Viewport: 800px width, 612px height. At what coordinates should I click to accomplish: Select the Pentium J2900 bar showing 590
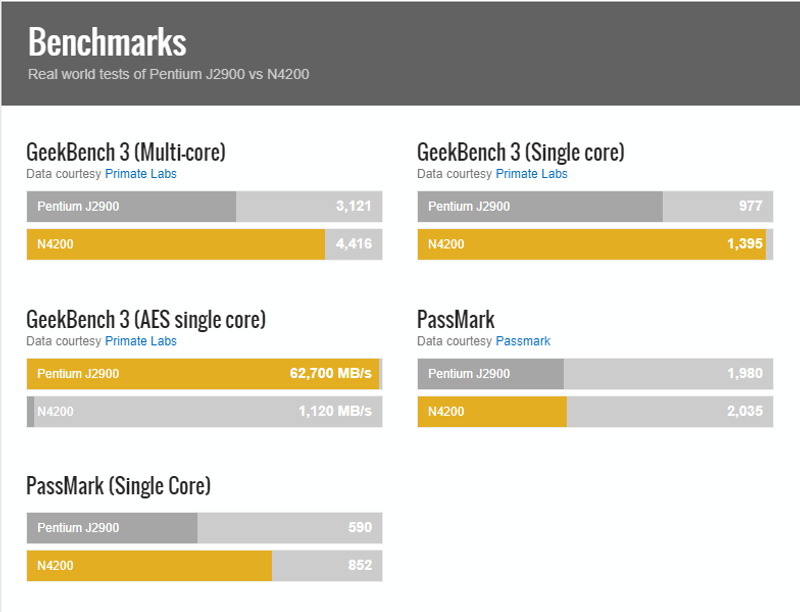coord(204,528)
